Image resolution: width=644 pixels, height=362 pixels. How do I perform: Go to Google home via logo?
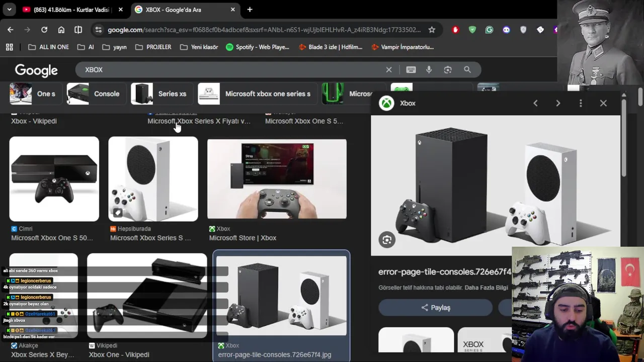[x=36, y=70]
